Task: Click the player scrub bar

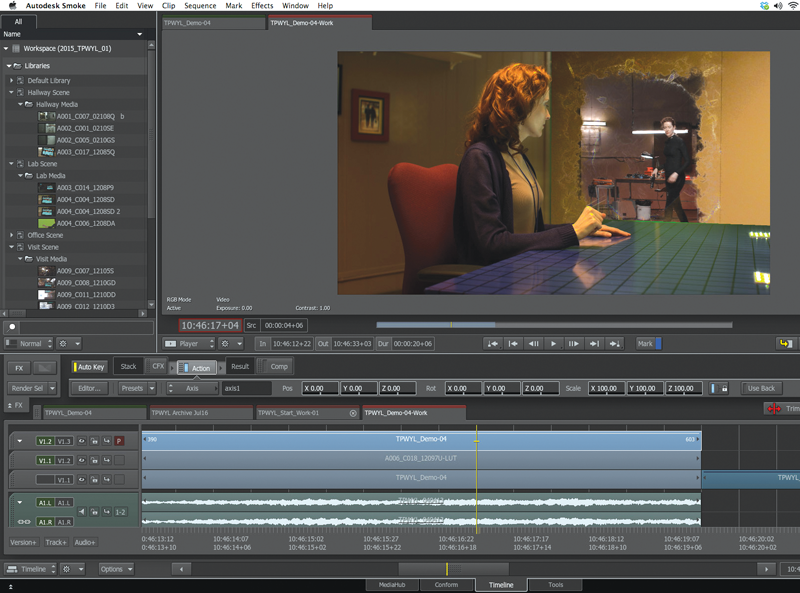Action: (554, 325)
